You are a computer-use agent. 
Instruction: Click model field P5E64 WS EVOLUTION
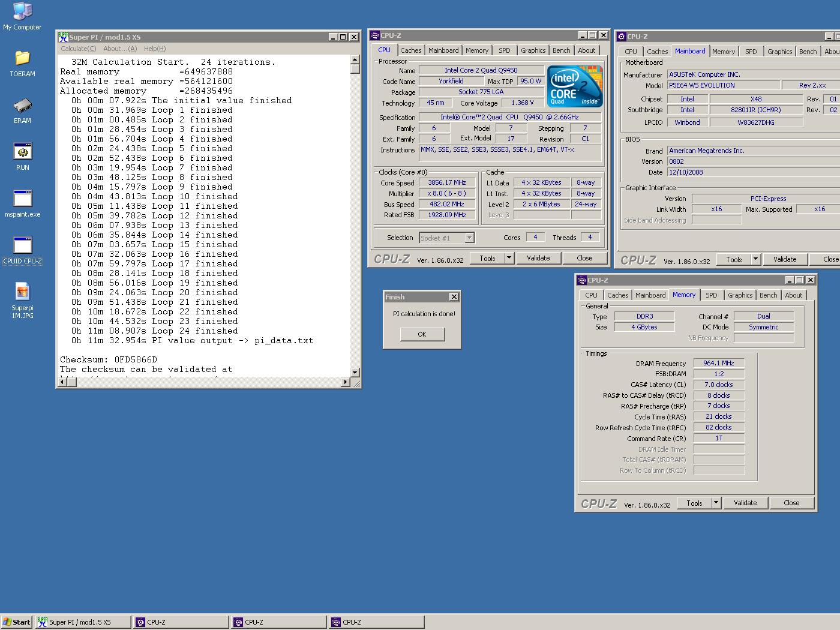coord(724,85)
